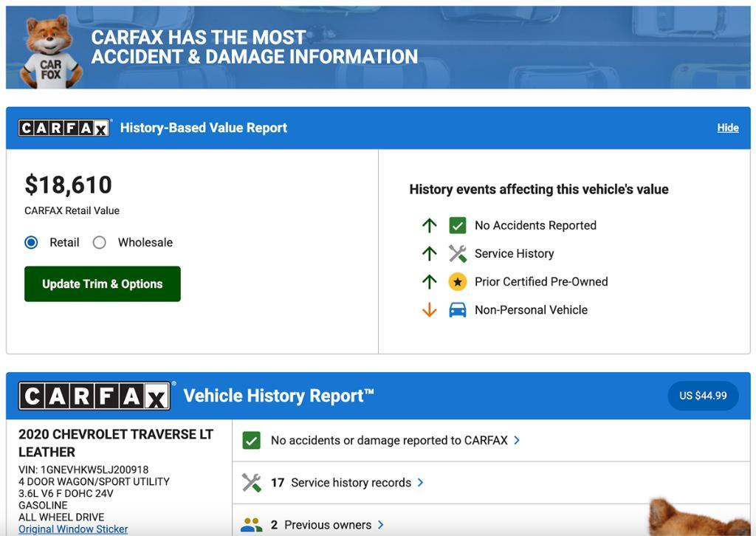The height and width of the screenshot is (536, 756).
Task: Click the green checkmark beside No accidents or damage reported
Action: coord(252,440)
